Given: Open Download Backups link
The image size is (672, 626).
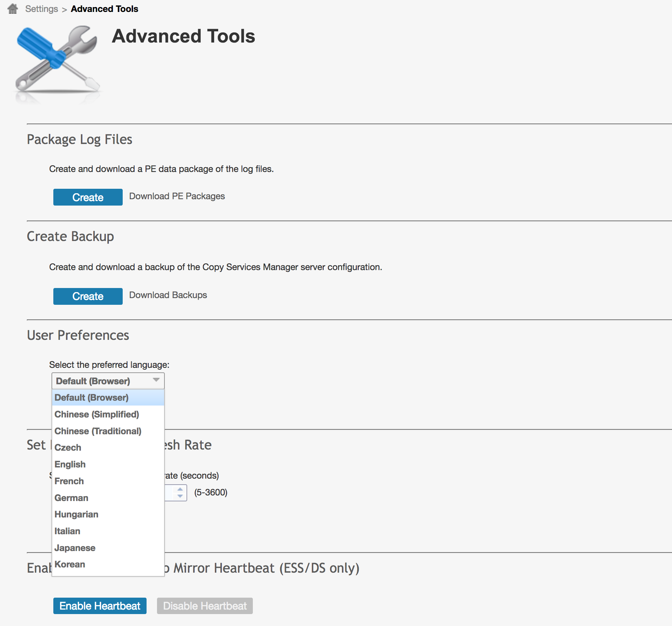Looking at the screenshot, I should tap(168, 295).
